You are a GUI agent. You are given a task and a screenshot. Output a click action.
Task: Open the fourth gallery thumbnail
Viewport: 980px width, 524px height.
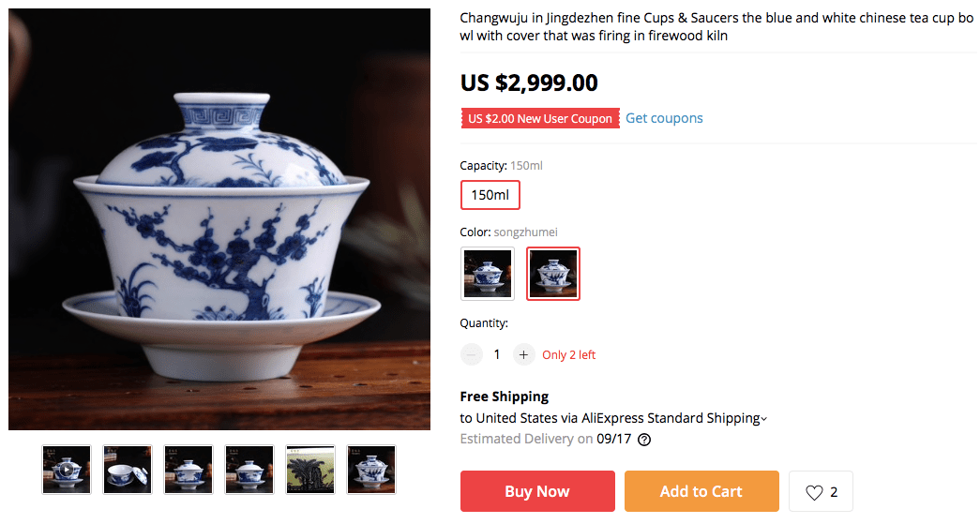249,469
